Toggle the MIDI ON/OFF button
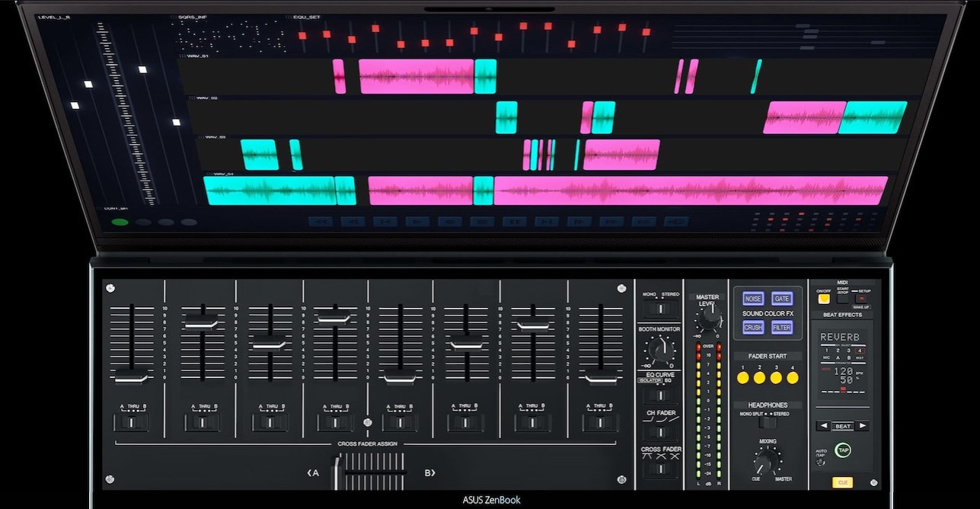The image size is (980, 509). [824, 299]
